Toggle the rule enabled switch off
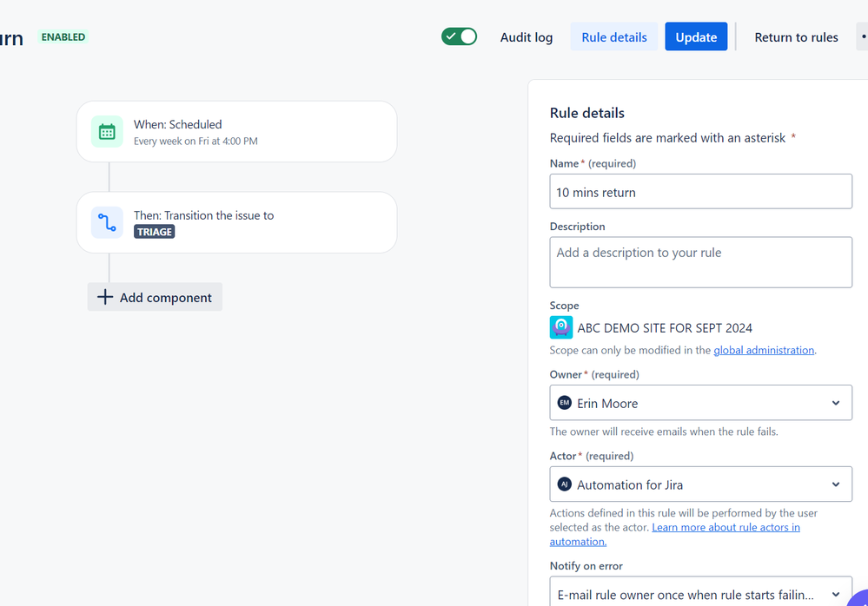This screenshot has height=606, width=868. [x=459, y=36]
